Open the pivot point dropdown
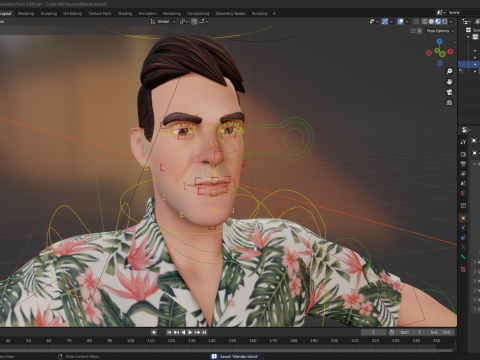The width and height of the screenshot is (480, 360). (x=184, y=22)
